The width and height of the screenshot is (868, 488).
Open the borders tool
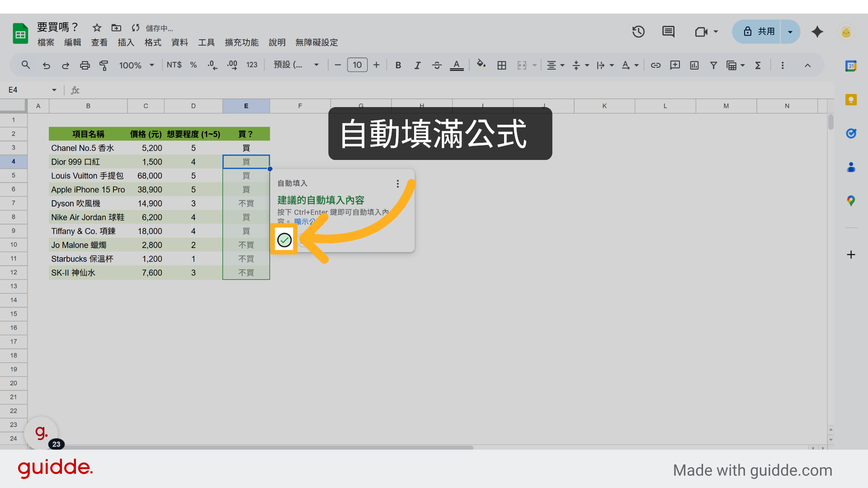point(502,66)
